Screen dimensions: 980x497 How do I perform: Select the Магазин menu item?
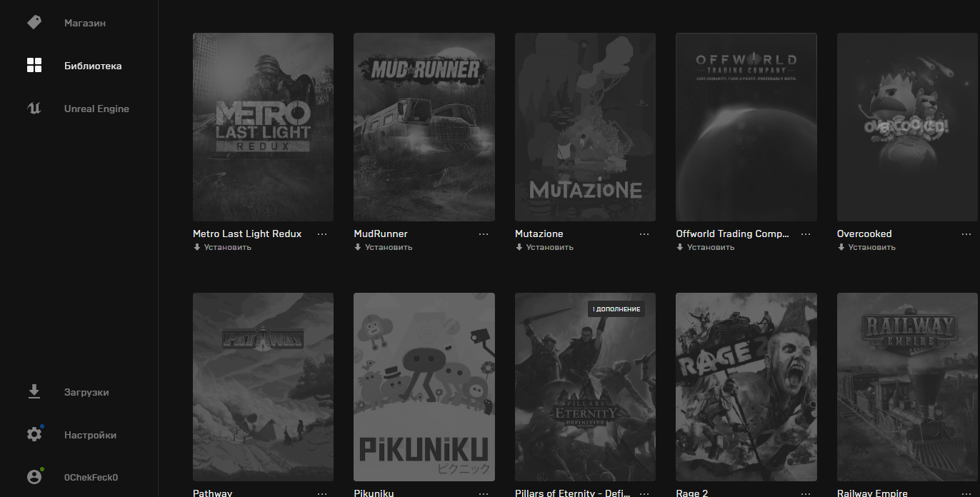coord(85,23)
